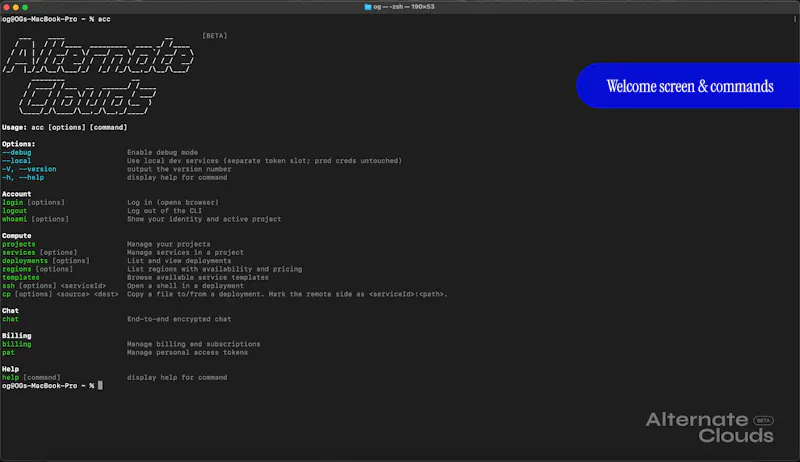Click the '<source> <dest>' arguments after cp
The image size is (800, 462).
[87, 294]
